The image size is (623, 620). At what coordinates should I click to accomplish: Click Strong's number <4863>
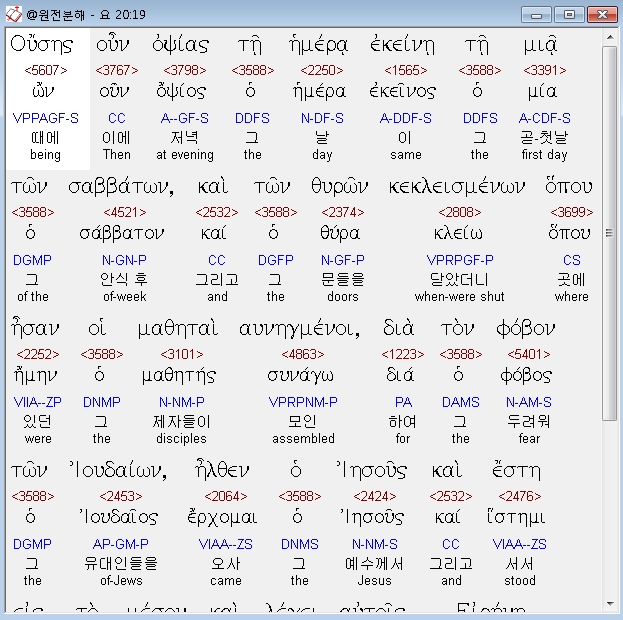(303, 354)
